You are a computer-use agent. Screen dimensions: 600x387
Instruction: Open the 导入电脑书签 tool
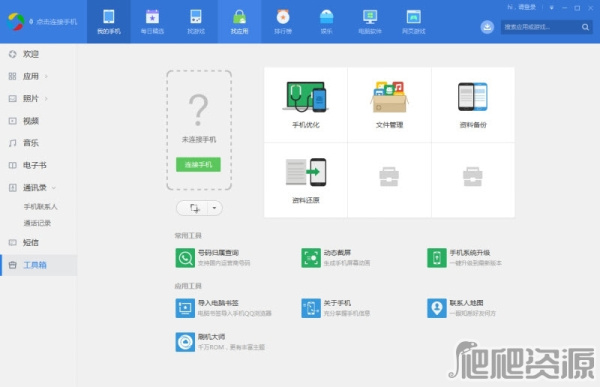223,308
